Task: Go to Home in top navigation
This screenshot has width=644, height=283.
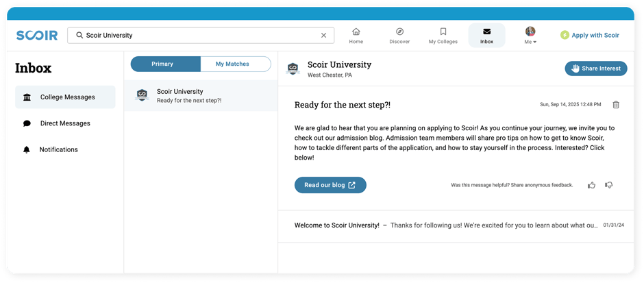Action: coord(356,36)
